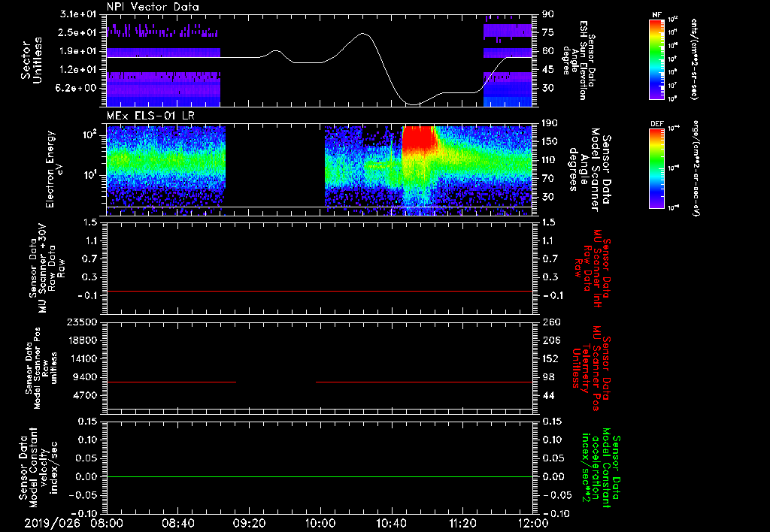The image size is (770, 532).
Task: Click the ergs/(cm**2-sr-sec-eV) unit label
Action: point(696,168)
